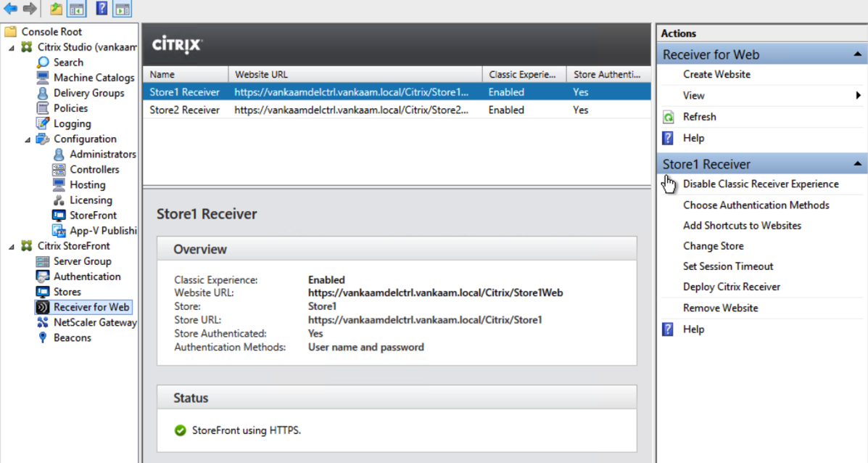Image resolution: width=868 pixels, height=463 pixels.
Task: Click the User name and password value
Action: click(366, 347)
